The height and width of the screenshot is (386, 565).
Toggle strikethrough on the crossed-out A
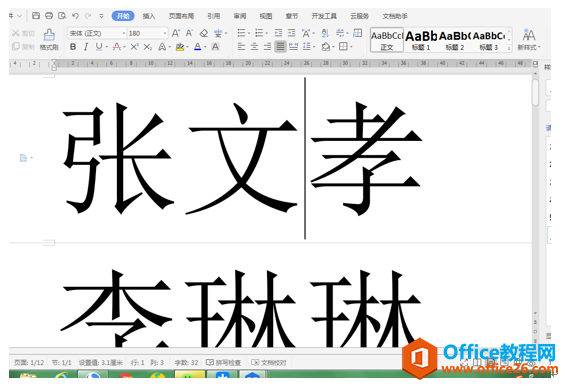(x=116, y=47)
